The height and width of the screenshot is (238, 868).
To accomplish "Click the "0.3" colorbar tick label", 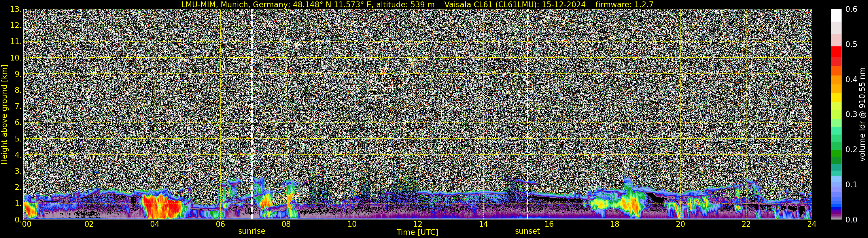I will [x=852, y=114].
